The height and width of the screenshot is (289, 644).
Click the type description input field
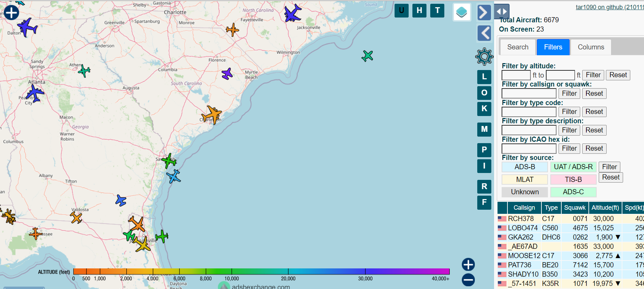coord(529,130)
